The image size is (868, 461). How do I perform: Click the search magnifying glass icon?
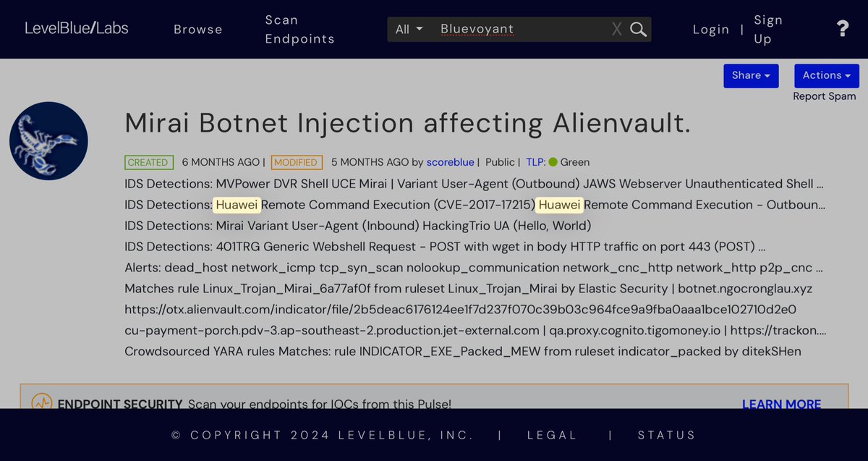638,29
